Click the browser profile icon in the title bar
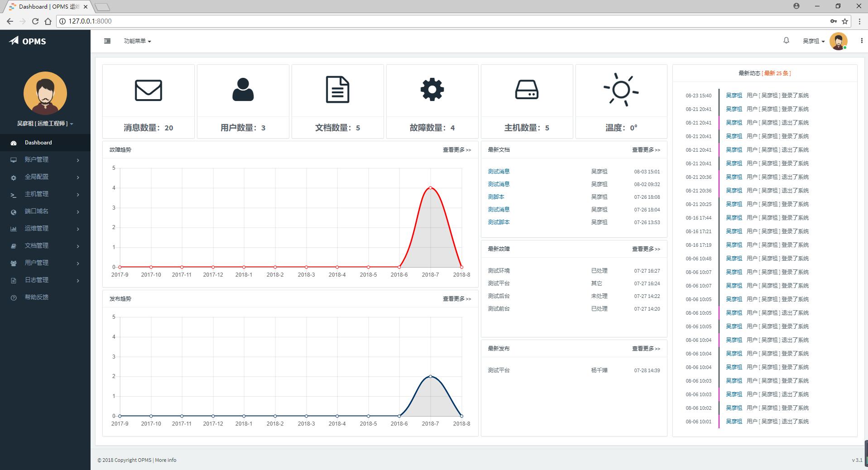Viewport: 868px width, 470px height. tap(796, 6)
